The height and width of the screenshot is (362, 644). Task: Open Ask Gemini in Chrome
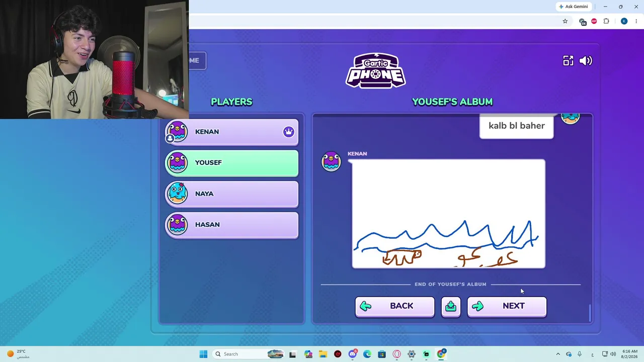click(x=573, y=7)
